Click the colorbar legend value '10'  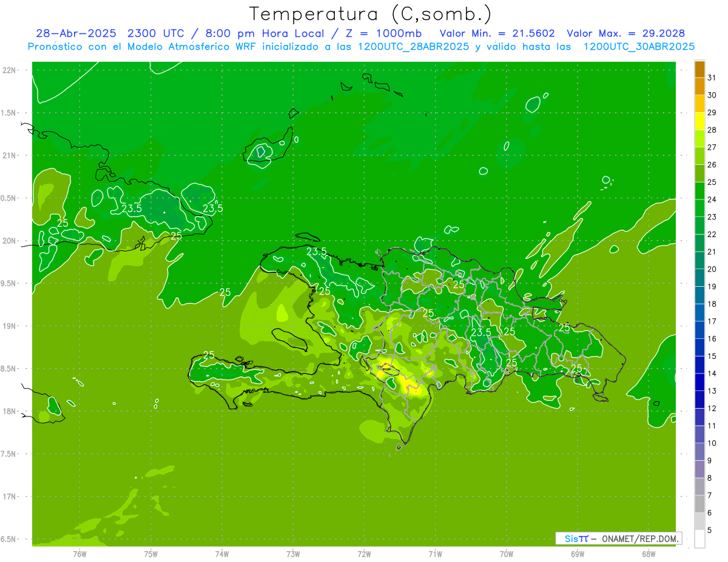[712, 443]
